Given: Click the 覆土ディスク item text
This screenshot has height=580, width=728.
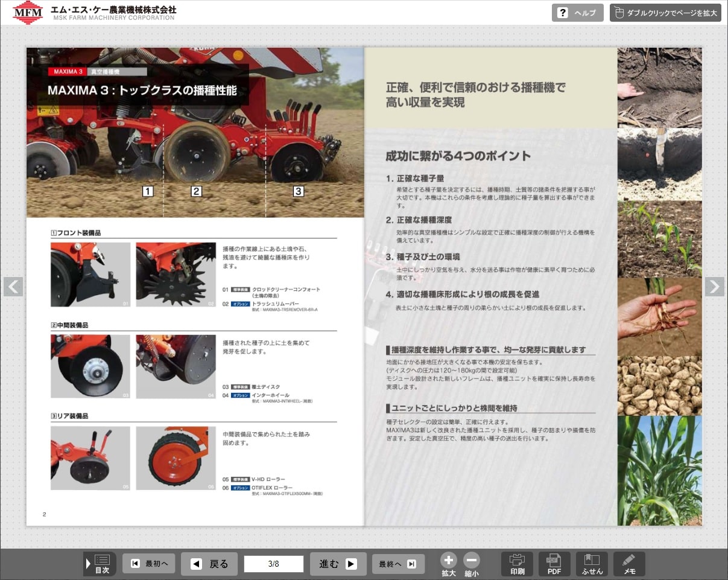Looking at the screenshot, I should pyautogui.click(x=266, y=387).
